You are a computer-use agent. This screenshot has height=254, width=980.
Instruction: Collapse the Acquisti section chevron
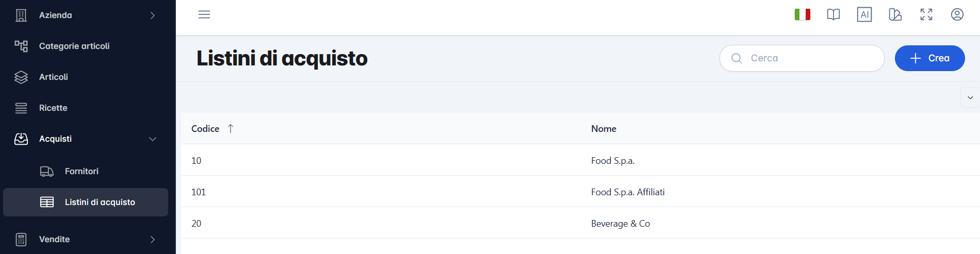[x=153, y=139]
